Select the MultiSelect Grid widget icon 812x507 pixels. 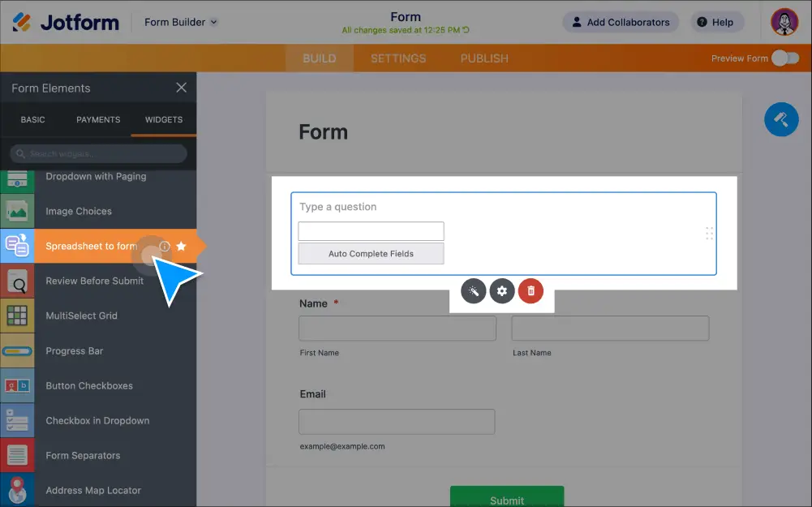18,316
